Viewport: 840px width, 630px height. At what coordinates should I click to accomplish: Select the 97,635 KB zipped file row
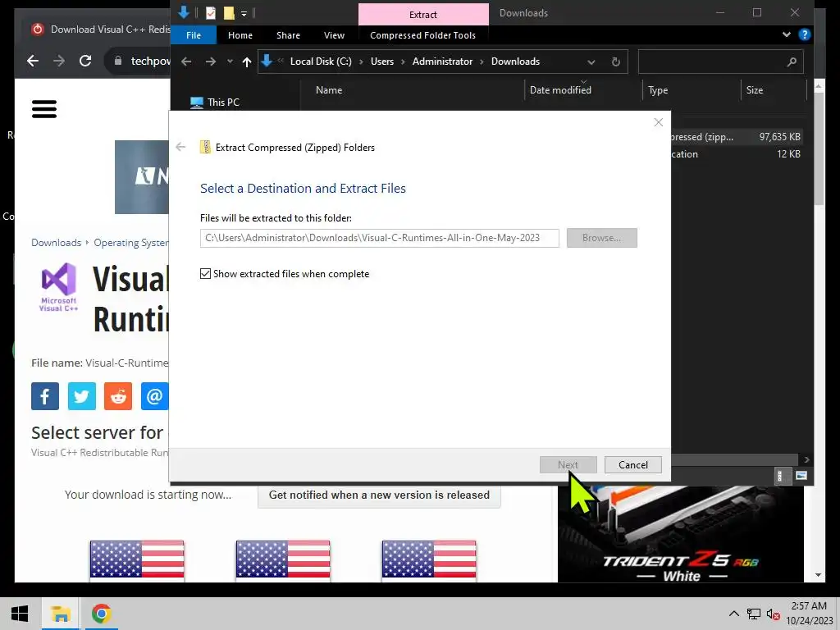click(x=737, y=137)
